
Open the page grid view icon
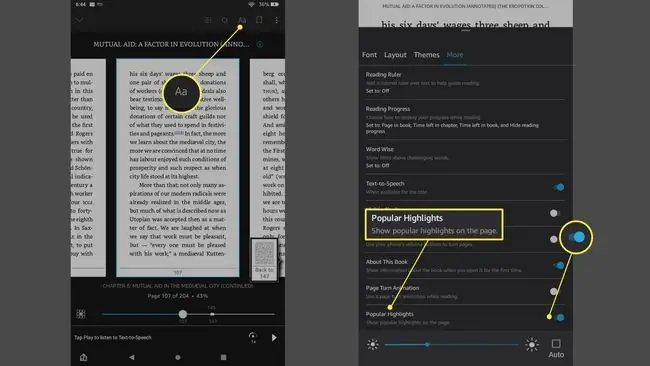81,314
